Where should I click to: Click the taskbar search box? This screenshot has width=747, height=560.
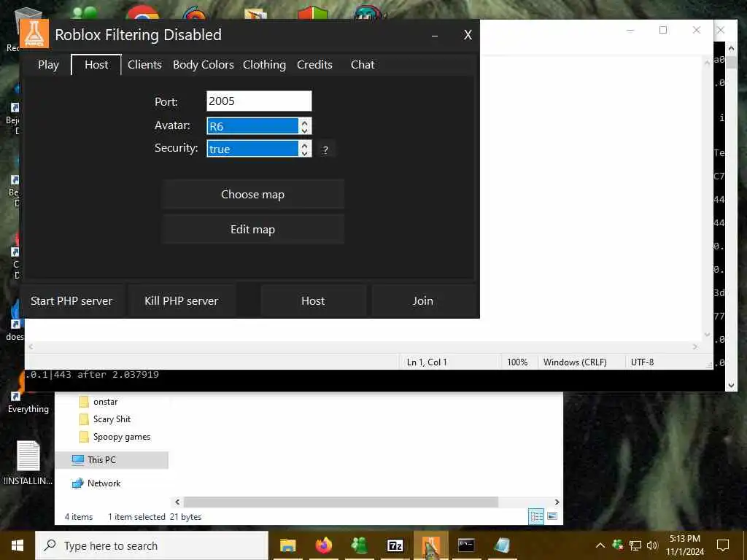click(x=152, y=545)
